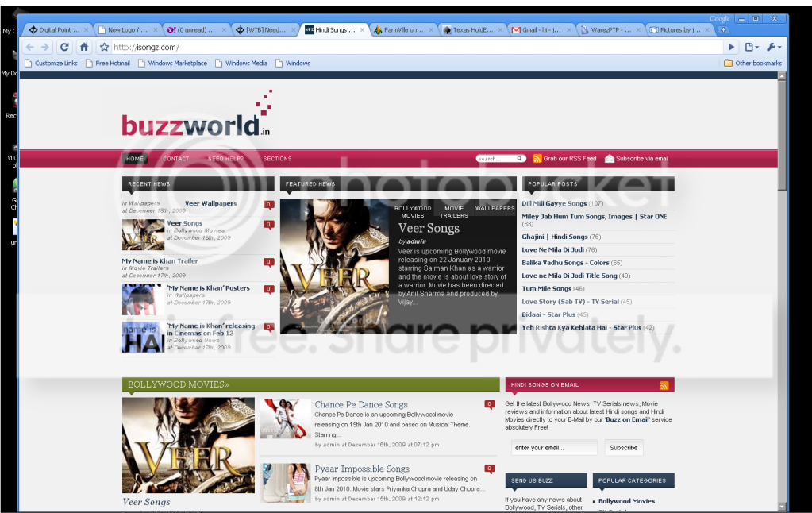Click the go arrow beside the address bar
812x513 pixels.
pos(731,47)
